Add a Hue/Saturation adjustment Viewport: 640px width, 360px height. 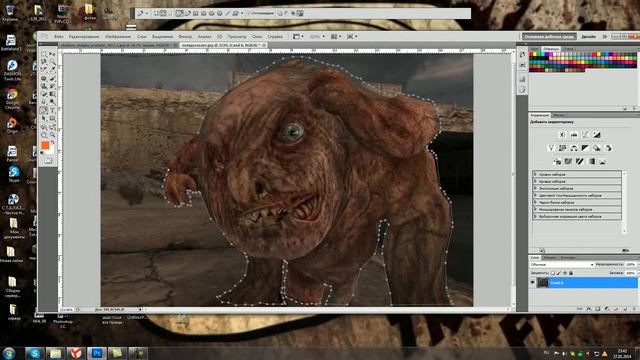(x=562, y=148)
